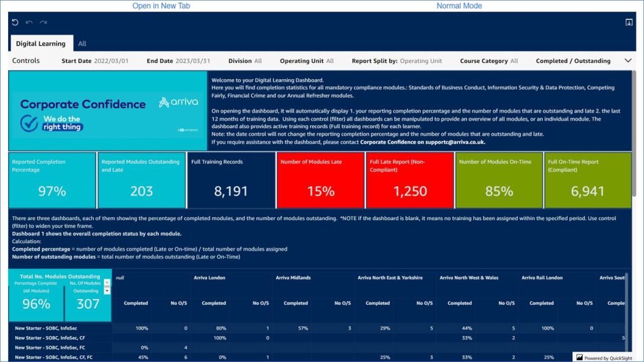Open the Full Late Report tile

410,180
